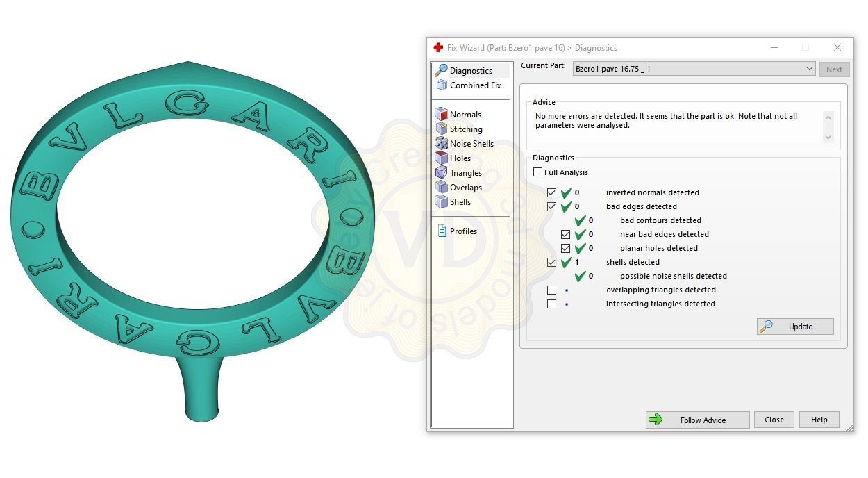Enable the Full Analysis checkbox
This screenshot has width=868, height=478.
pyautogui.click(x=538, y=172)
